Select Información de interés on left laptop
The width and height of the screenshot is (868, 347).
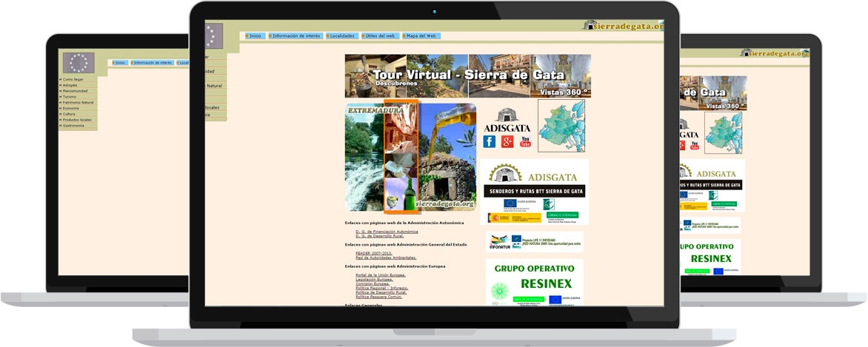pyautogui.click(x=152, y=63)
